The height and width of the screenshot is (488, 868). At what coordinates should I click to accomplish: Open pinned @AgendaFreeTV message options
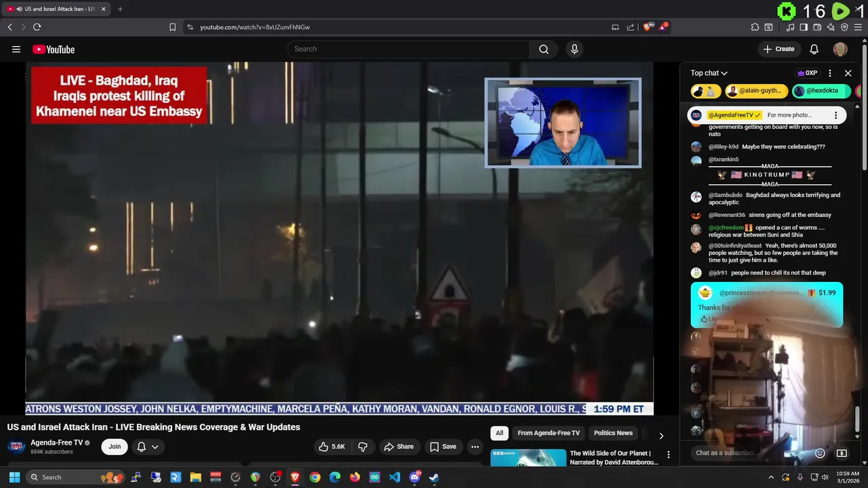[x=835, y=115]
